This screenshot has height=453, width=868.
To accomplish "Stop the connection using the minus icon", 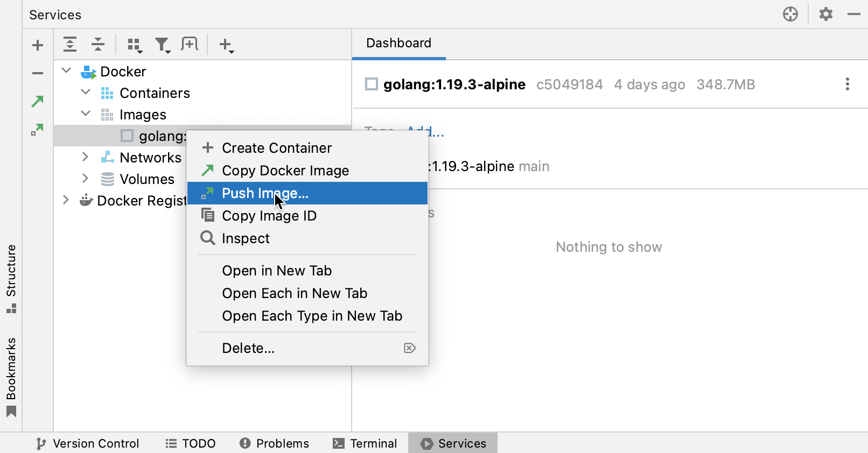I will (x=37, y=72).
